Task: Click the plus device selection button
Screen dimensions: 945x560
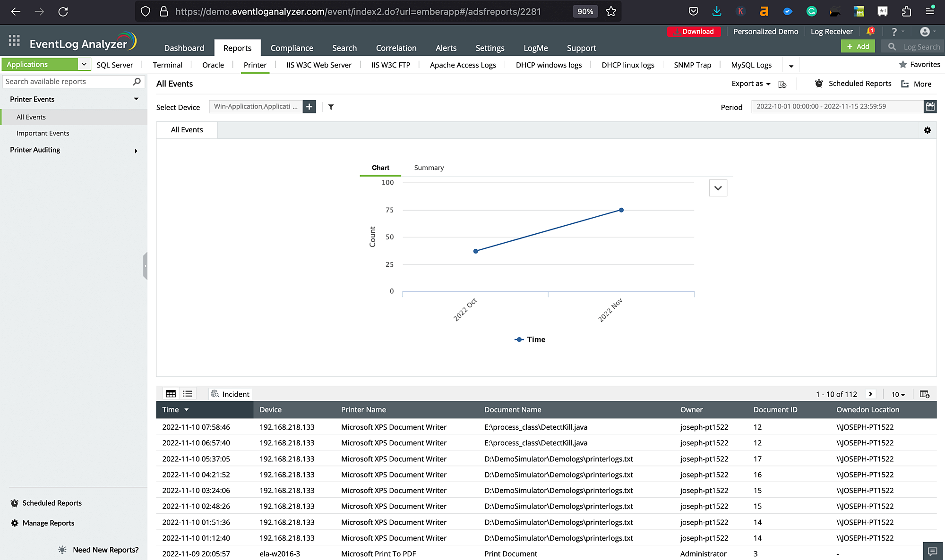Action: (x=309, y=107)
